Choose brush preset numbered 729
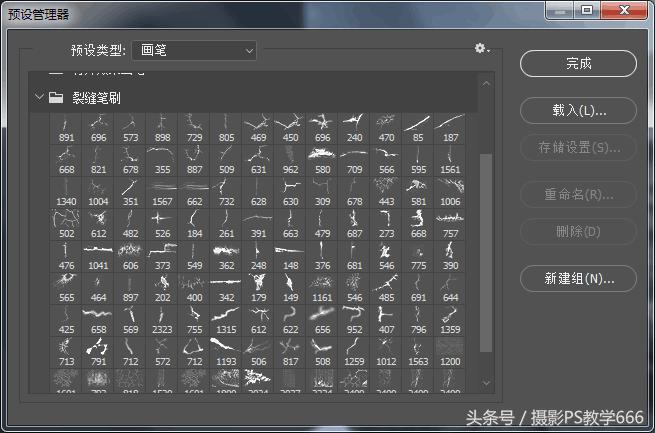The width and height of the screenshot is (655, 433). [x=194, y=129]
